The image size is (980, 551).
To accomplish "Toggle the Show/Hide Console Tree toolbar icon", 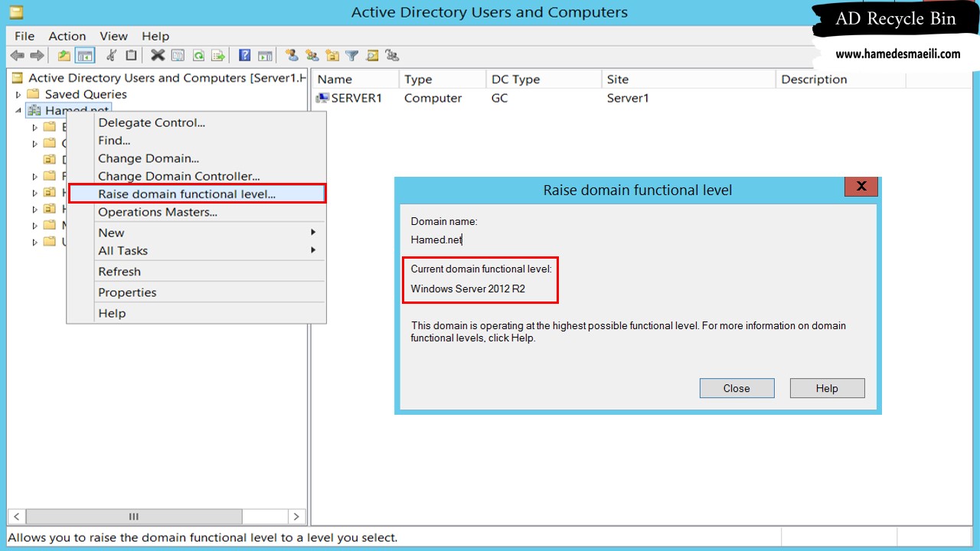I will pyautogui.click(x=84, y=55).
